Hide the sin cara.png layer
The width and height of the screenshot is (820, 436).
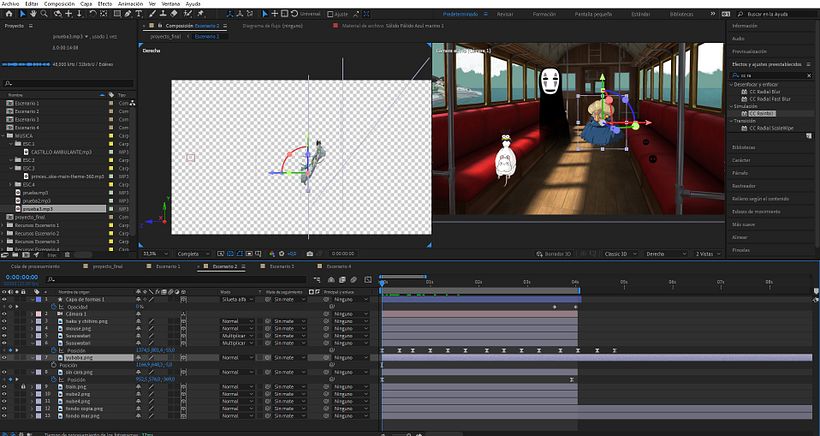[x=4, y=372]
